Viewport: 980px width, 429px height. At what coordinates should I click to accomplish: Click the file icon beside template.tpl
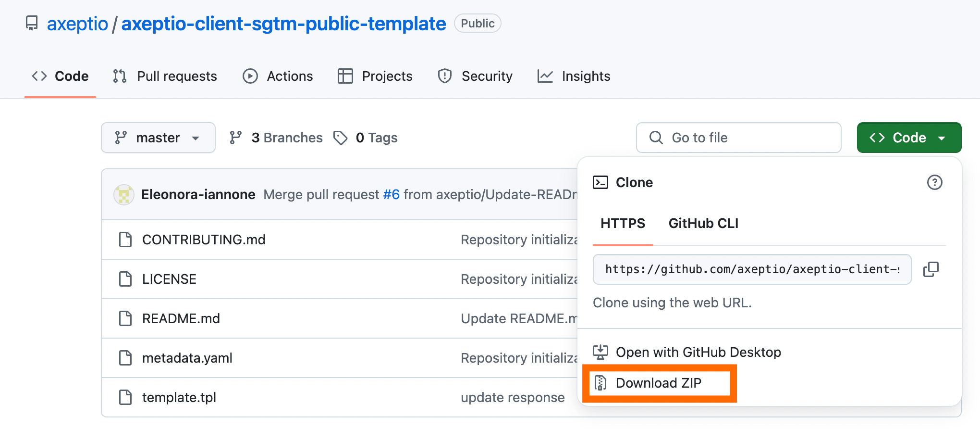(125, 397)
